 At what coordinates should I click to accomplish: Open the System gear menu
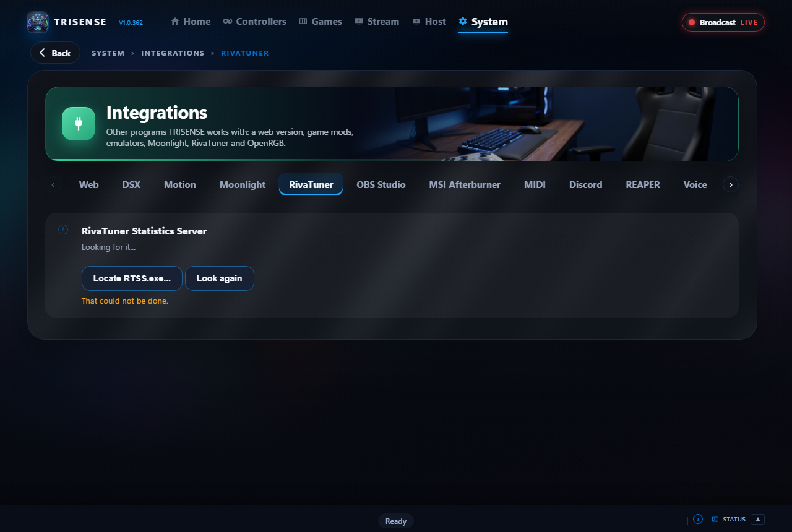click(483, 22)
